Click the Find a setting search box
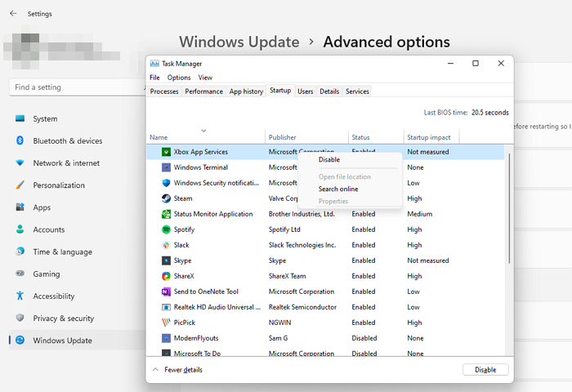The height and width of the screenshot is (392, 572). pyautogui.click(x=78, y=87)
